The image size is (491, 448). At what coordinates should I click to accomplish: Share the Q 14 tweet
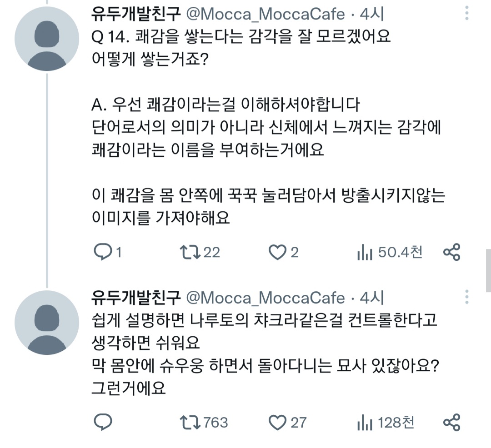pyautogui.click(x=451, y=252)
